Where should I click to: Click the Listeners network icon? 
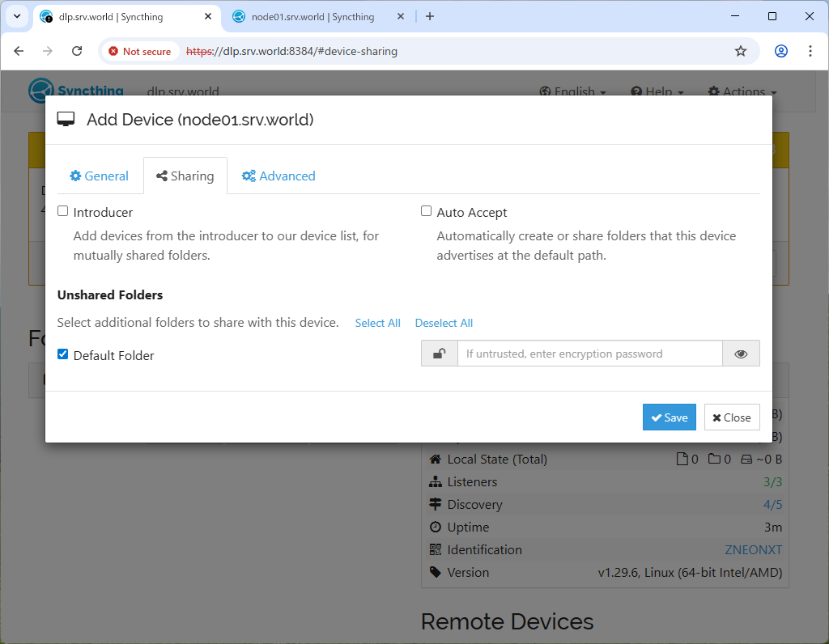pyautogui.click(x=435, y=482)
